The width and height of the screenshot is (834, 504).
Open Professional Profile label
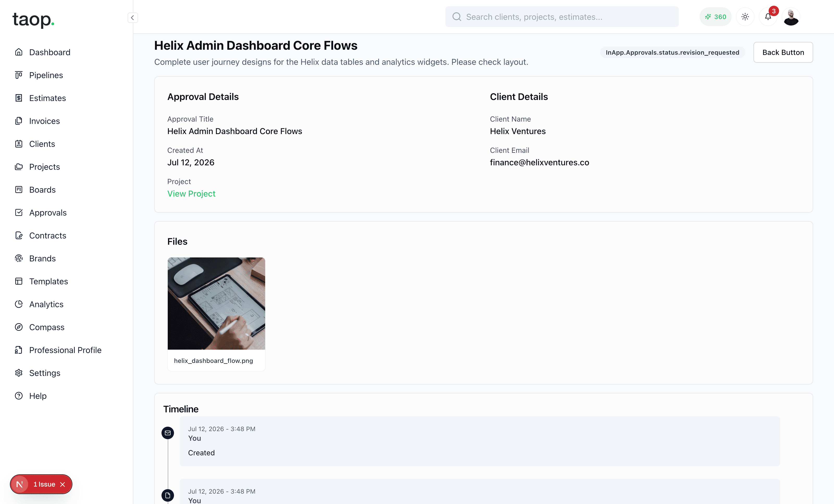pyautogui.click(x=65, y=350)
